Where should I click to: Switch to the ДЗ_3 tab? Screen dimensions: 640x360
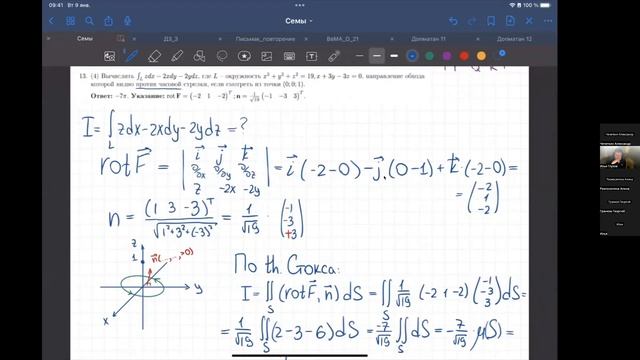point(171,39)
